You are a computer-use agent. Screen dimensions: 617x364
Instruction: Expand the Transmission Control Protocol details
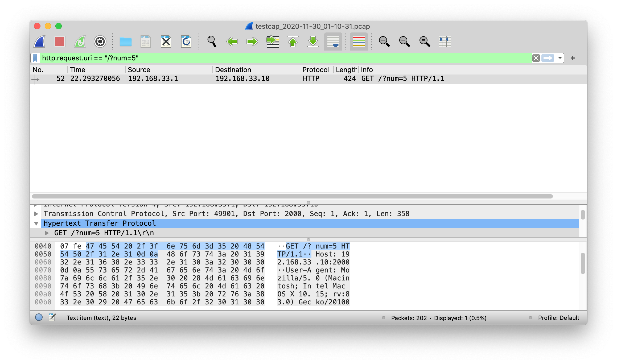pos(36,213)
